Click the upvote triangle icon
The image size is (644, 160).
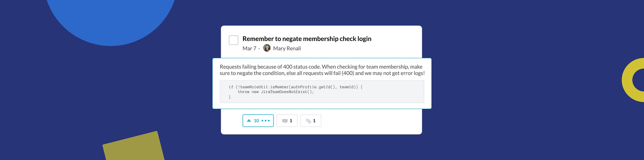pyautogui.click(x=249, y=121)
